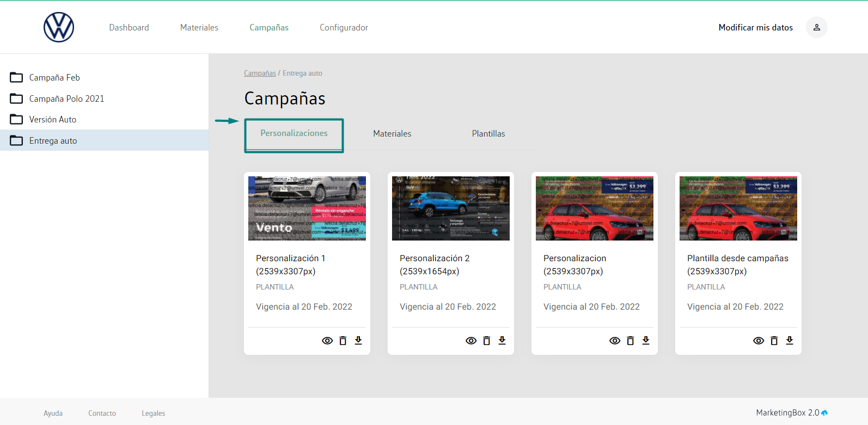
Task: Download Plantilla desde campañas file
Action: 790,341
